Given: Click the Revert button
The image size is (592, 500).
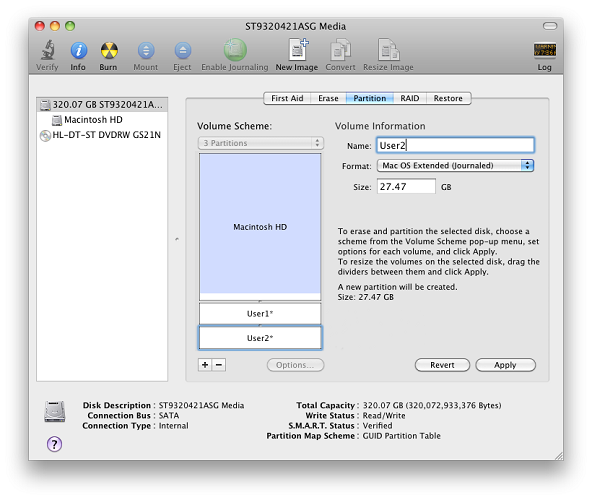Looking at the screenshot, I should [442, 365].
